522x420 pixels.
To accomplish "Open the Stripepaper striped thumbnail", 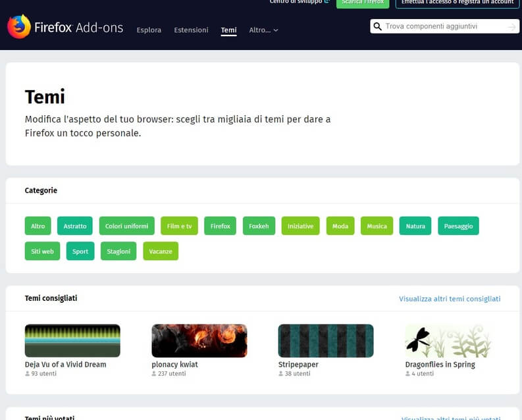I will tap(326, 341).
